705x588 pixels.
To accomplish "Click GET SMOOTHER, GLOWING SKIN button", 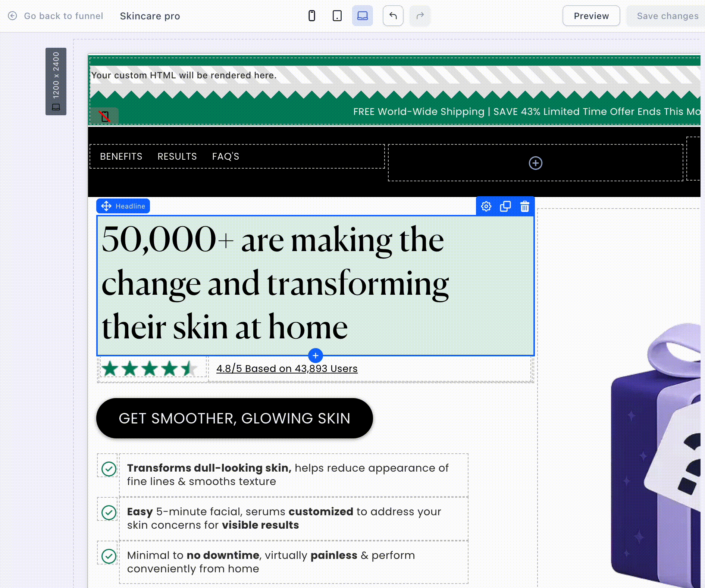I will click(234, 418).
